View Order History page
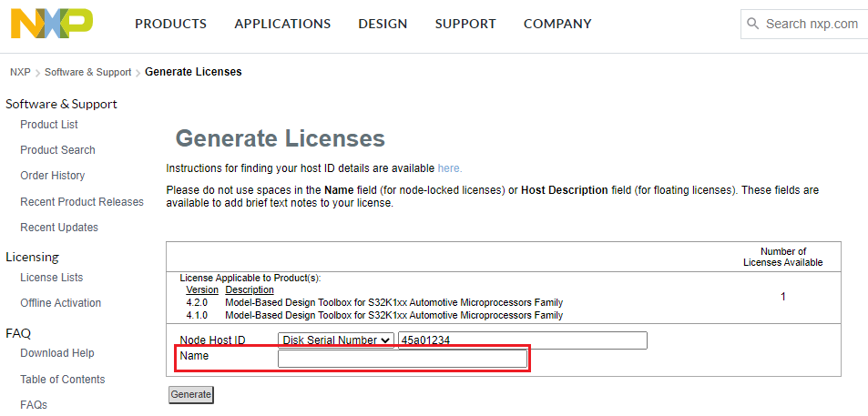This screenshot has height=416, width=868. [53, 176]
